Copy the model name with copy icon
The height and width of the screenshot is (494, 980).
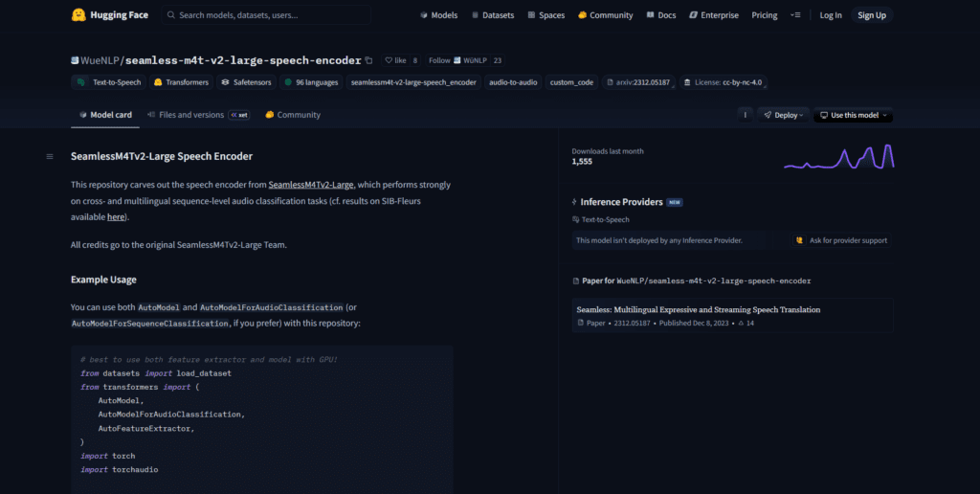coord(368,60)
